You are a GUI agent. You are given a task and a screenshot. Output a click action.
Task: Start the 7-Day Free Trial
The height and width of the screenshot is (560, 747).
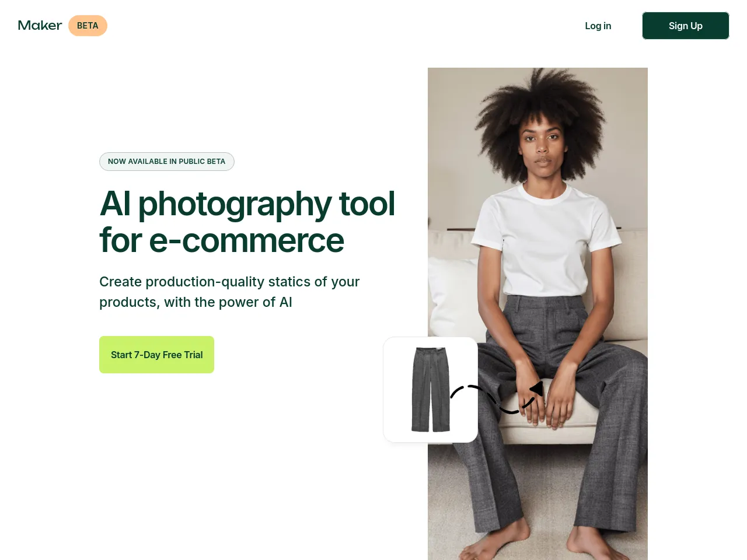(156, 355)
